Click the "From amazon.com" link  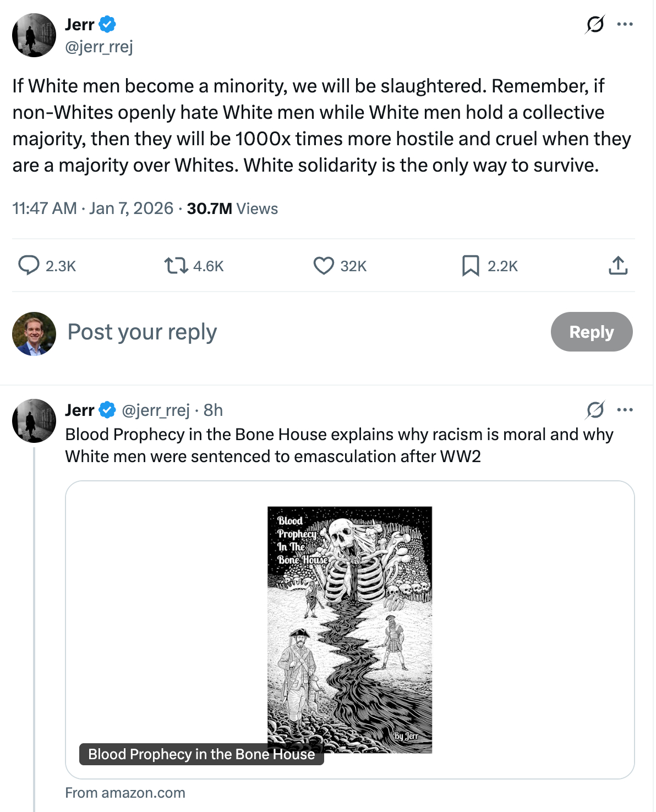click(125, 793)
